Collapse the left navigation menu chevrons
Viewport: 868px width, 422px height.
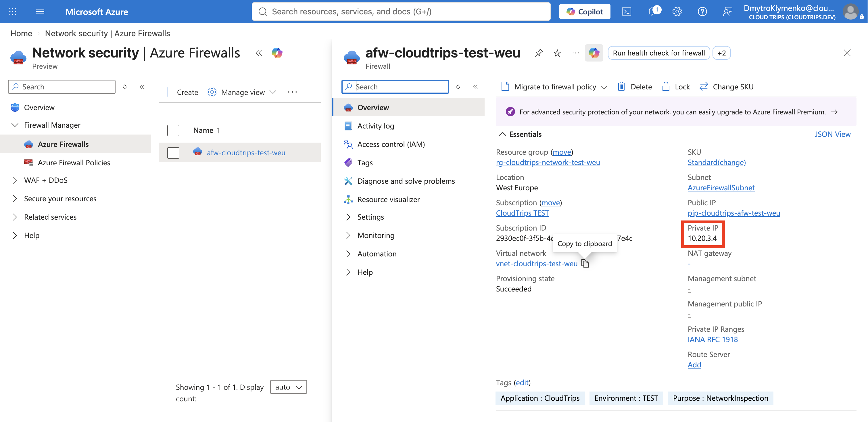(142, 87)
